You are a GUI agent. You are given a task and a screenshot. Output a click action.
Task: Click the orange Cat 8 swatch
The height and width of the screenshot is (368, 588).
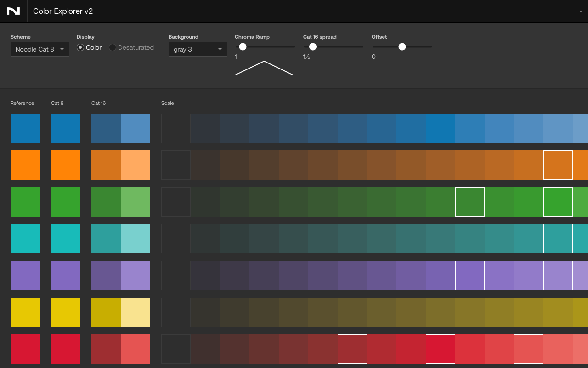pyautogui.click(x=66, y=165)
